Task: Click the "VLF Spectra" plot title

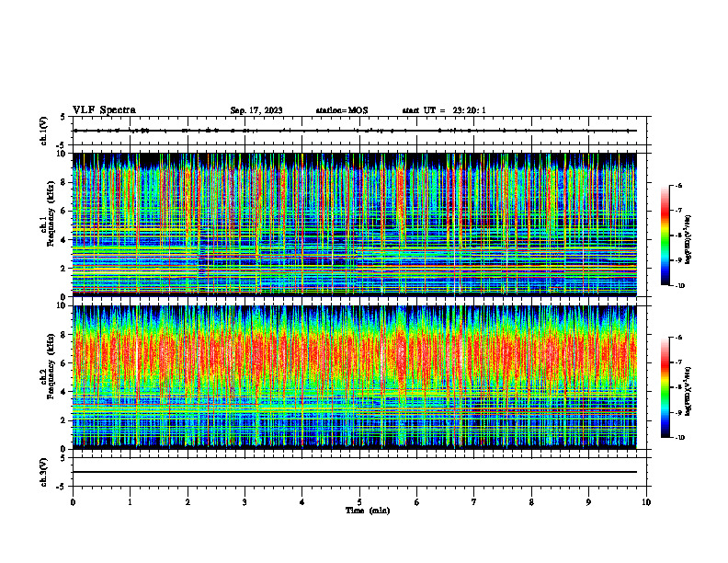Action: tap(104, 110)
